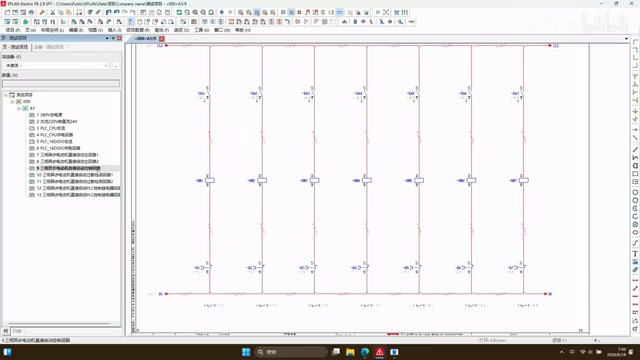Click the fit-to-page expand arrows icon
This screenshot has height=360, width=640.
386,13
